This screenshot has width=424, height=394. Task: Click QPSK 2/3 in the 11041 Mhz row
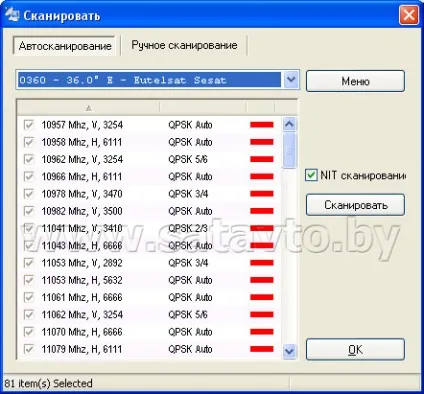188,229
